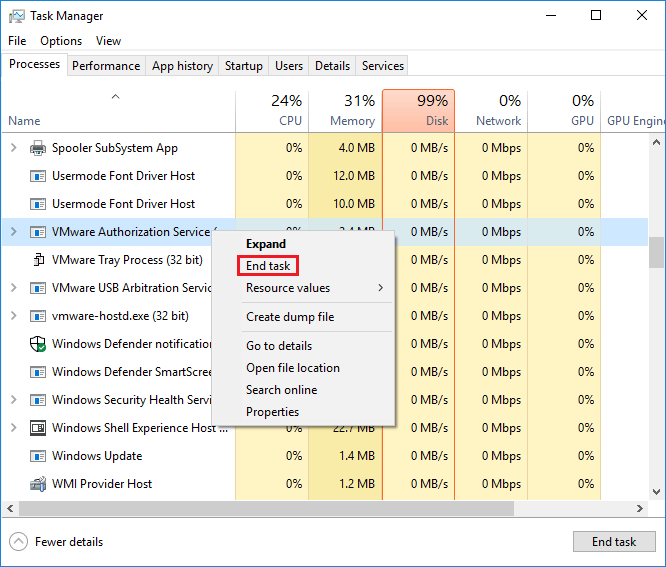Click the VMware Tray Process icon
Viewport: 666px width, 567px height.
(x=39, y=260)
